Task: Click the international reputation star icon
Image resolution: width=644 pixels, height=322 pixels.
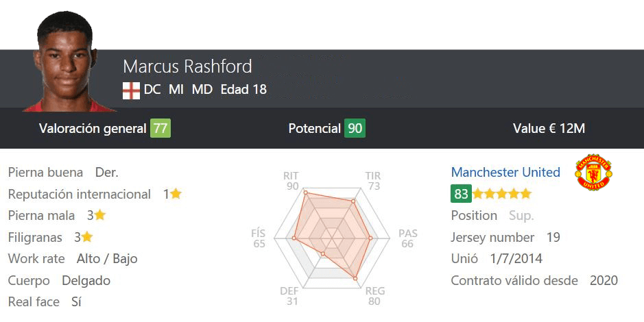Action: [x=176, y=194]
